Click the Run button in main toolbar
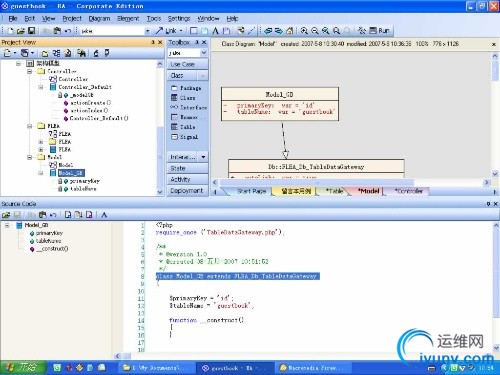 pos(380,31)
